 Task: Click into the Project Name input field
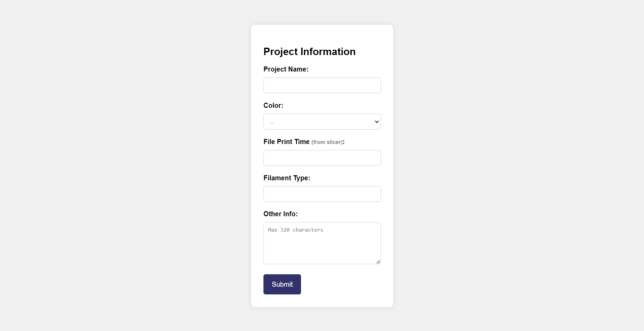(322, 86)
